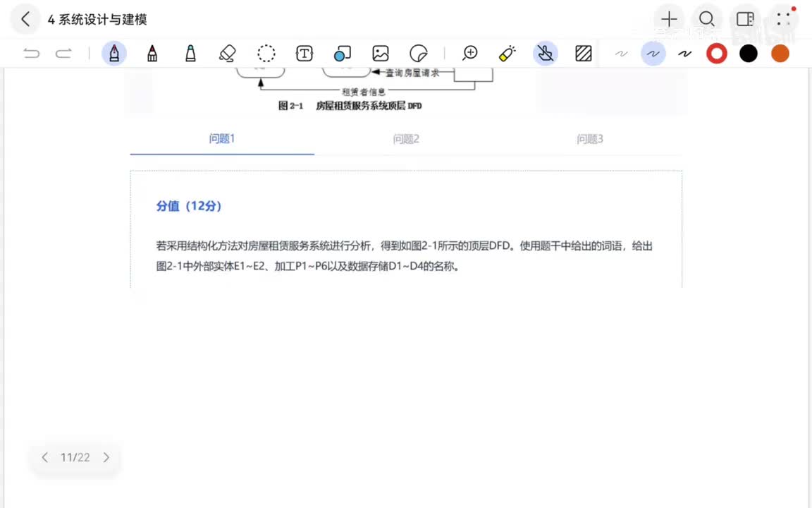
Task: Go to the previous page
Action: pyautogui.click(x=45, y=457)
